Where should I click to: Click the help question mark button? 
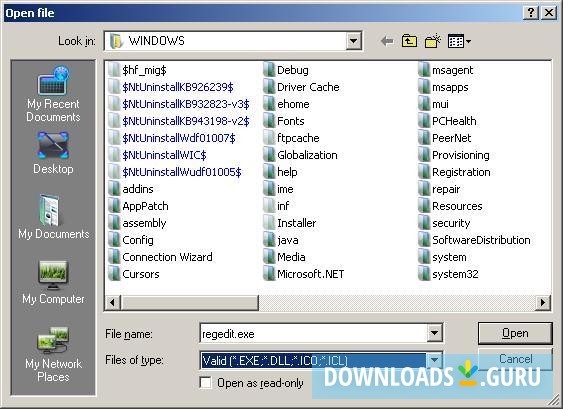531,13
